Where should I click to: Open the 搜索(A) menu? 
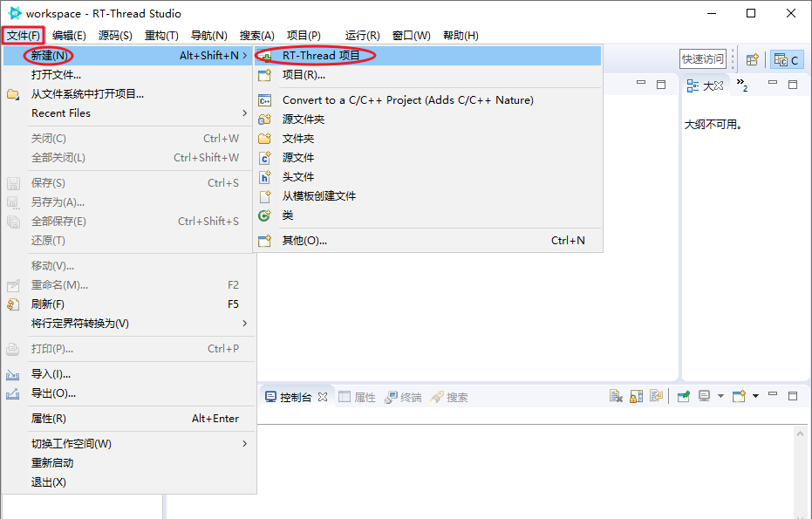coord(256,35)
